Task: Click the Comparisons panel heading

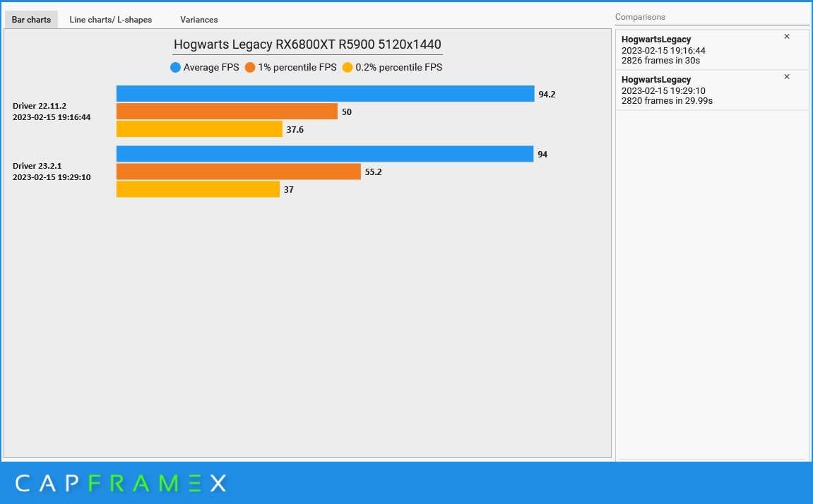Action: tap(640, 17)
